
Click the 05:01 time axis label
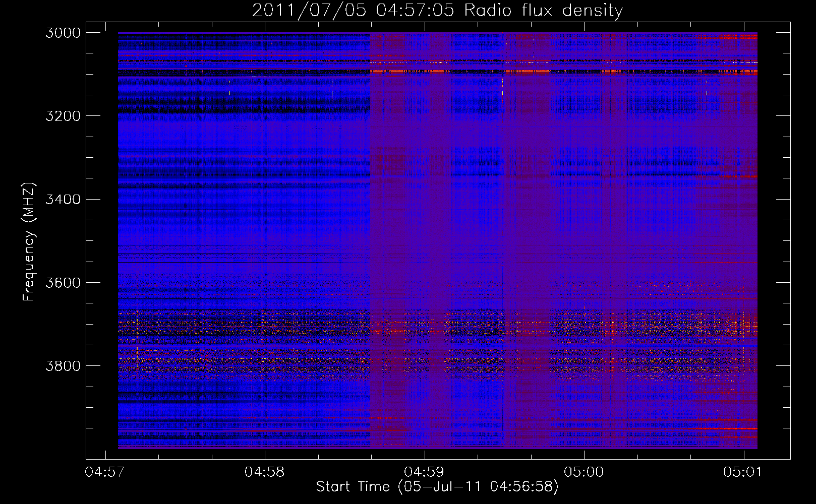click(743, 472)
